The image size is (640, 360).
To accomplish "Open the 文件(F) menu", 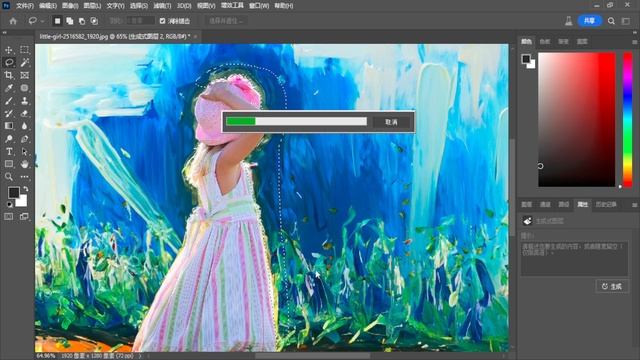I will point(25,6).
